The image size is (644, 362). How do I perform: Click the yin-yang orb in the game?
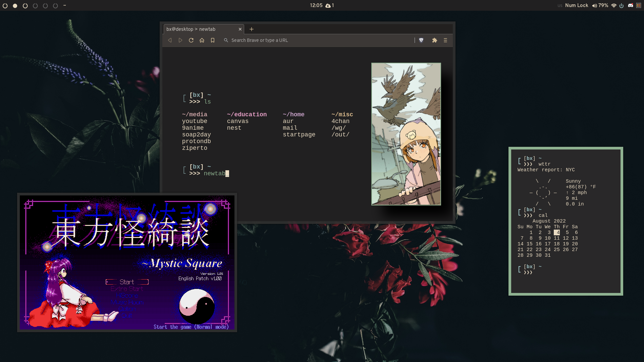click(197, 306)
